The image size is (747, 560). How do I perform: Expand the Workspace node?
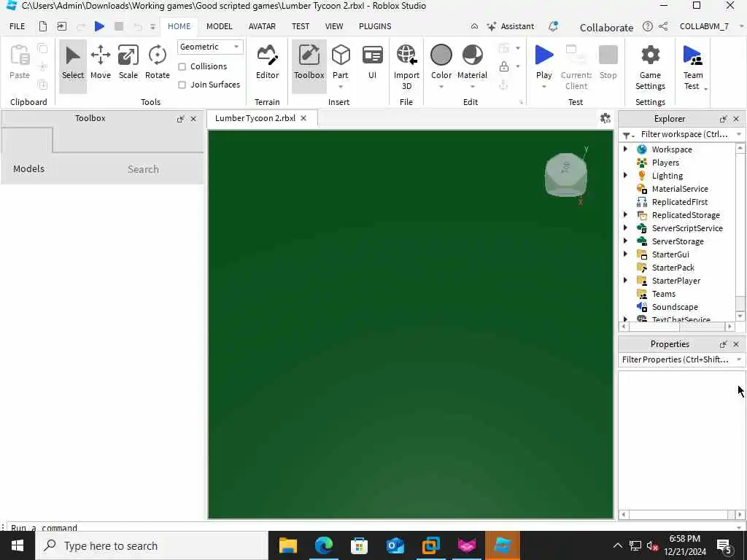(625, 149)
